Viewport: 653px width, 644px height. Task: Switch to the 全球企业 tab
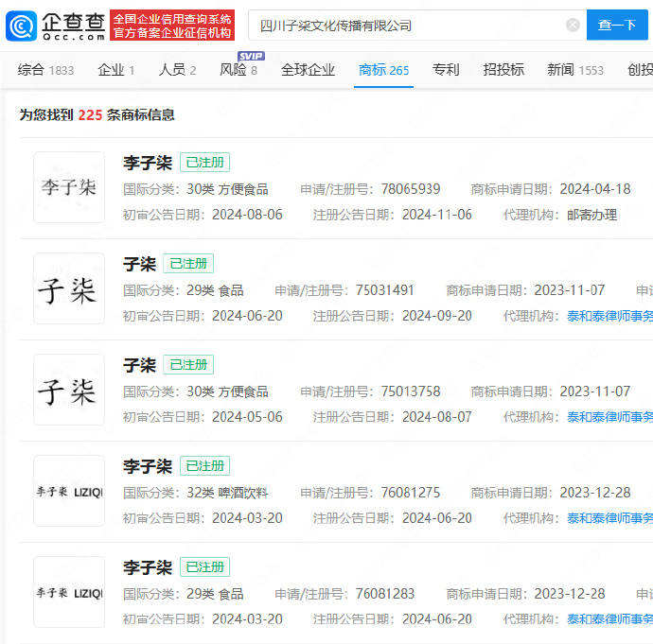coord(308,70)
